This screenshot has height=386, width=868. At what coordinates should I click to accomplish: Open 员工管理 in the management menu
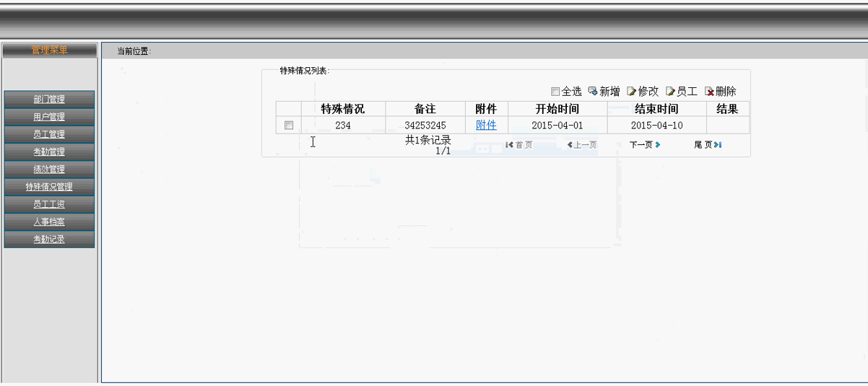[x=49, y=134]
